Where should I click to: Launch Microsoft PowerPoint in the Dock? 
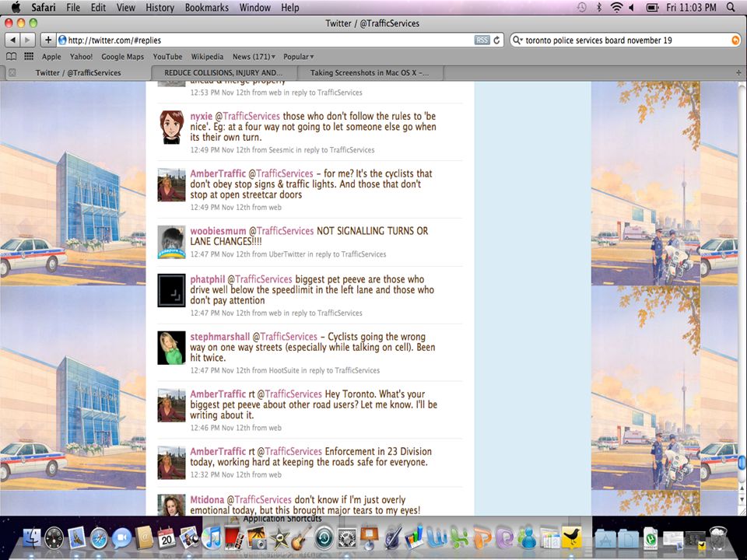point(482,538)
